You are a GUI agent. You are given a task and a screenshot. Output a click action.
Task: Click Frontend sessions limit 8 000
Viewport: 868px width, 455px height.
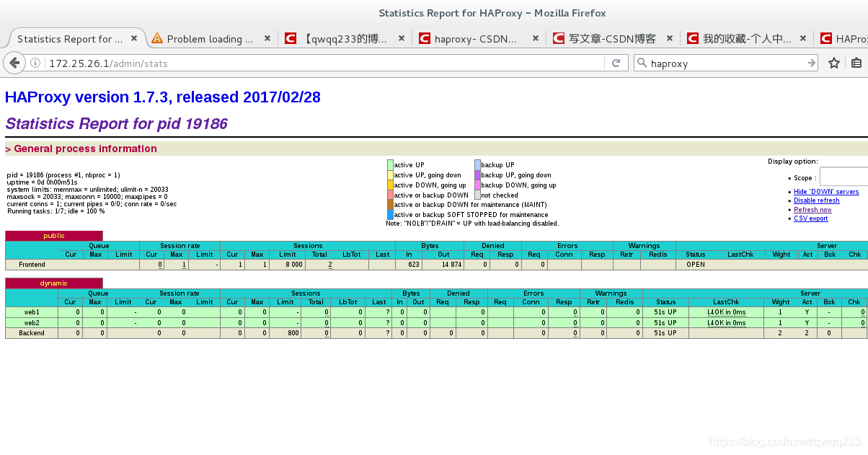click(x=293, y=265)
